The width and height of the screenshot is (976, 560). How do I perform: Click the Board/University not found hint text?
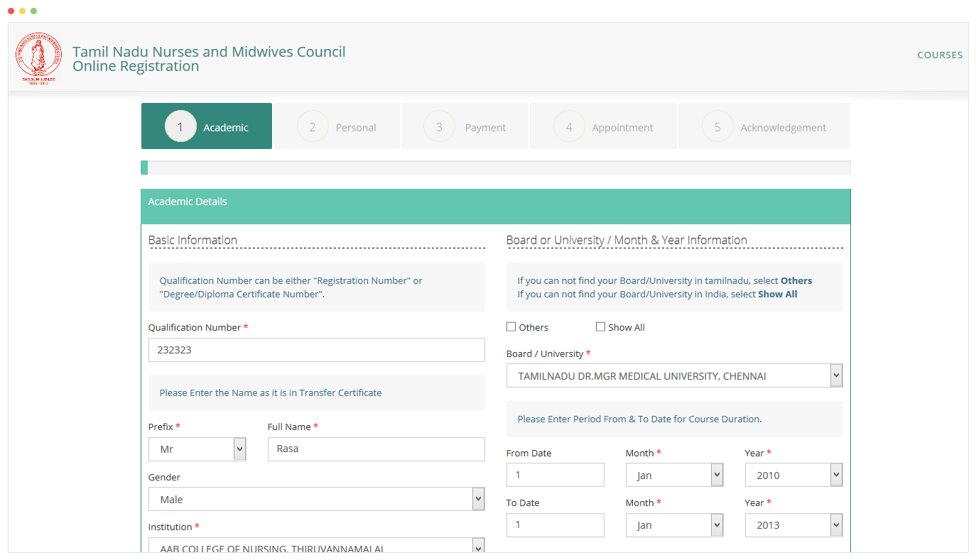(x=665, y=287)
